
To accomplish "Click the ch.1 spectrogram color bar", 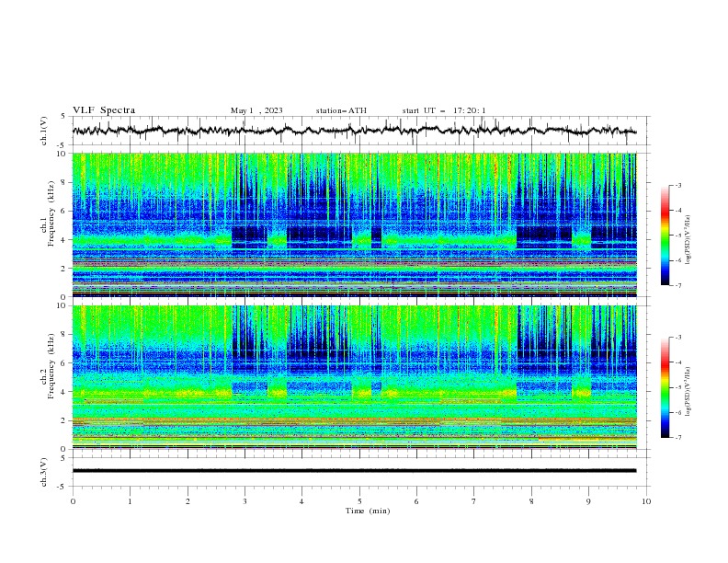I will (x=665, y=236).
